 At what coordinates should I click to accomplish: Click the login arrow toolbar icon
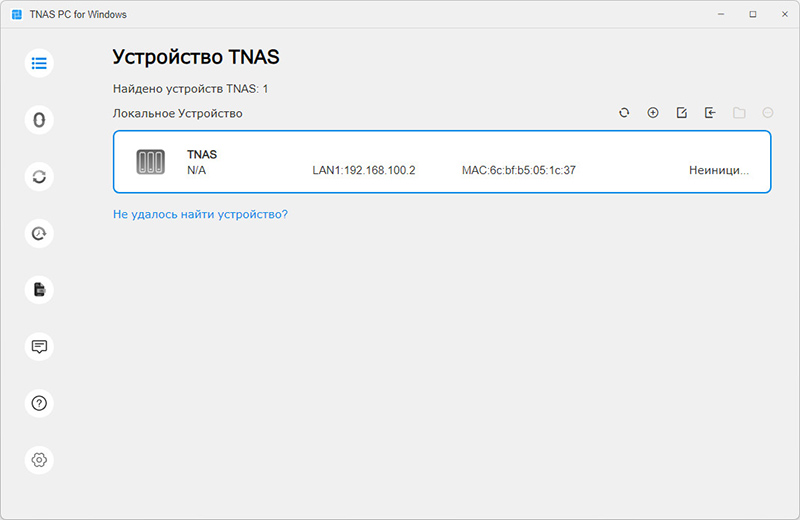[710, 113]
